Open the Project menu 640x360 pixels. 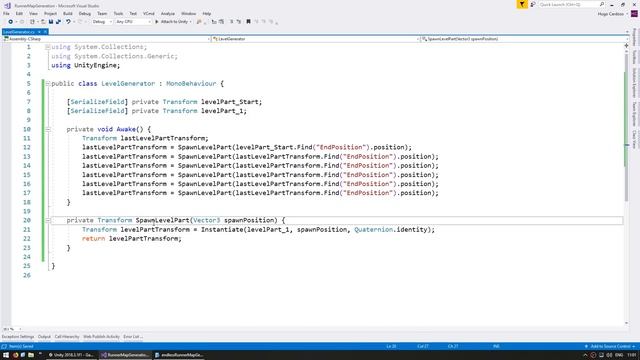(51, 14)
